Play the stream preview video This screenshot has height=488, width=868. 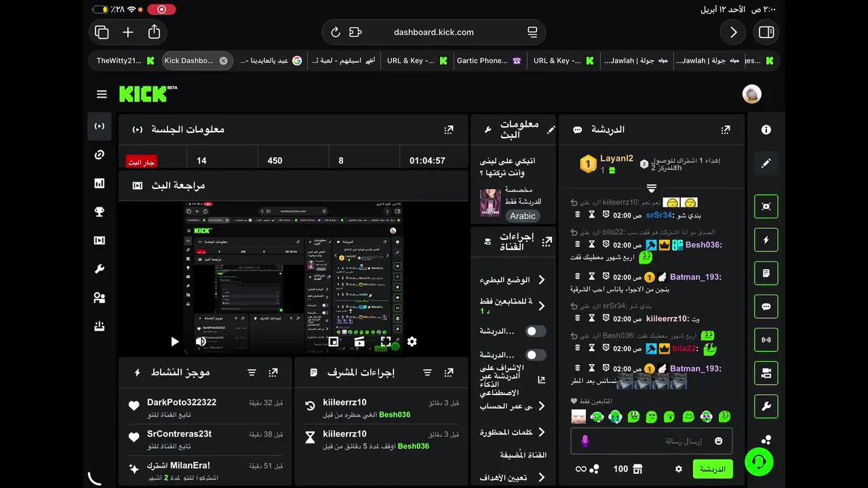pyautogui.click(x=174, y=342)
